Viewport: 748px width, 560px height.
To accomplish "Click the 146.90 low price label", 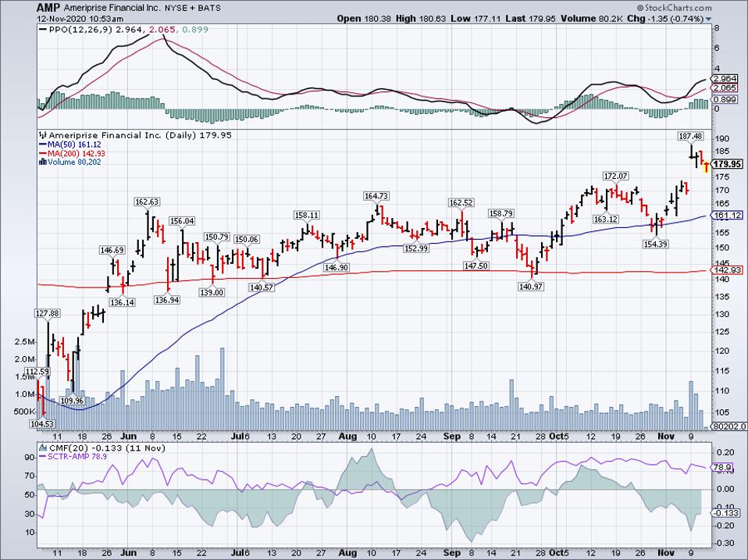I will coord(337,268).
